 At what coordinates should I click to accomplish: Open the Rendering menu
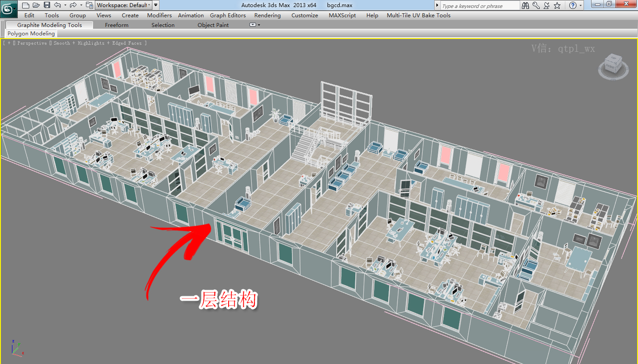(x=268, y=15)
